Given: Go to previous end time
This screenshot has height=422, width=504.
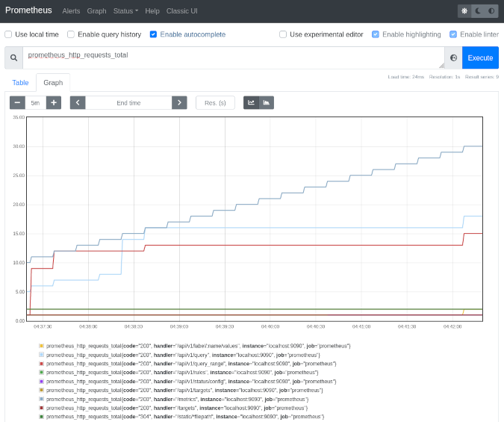Looking at the screenshot, I should pos(78,103).
